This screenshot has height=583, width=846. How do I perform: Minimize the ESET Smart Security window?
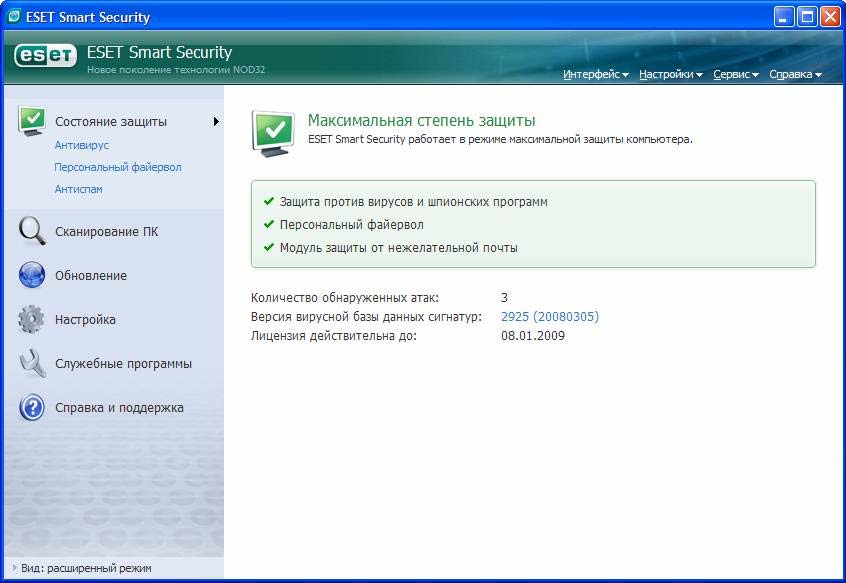[x=783, y=17]
